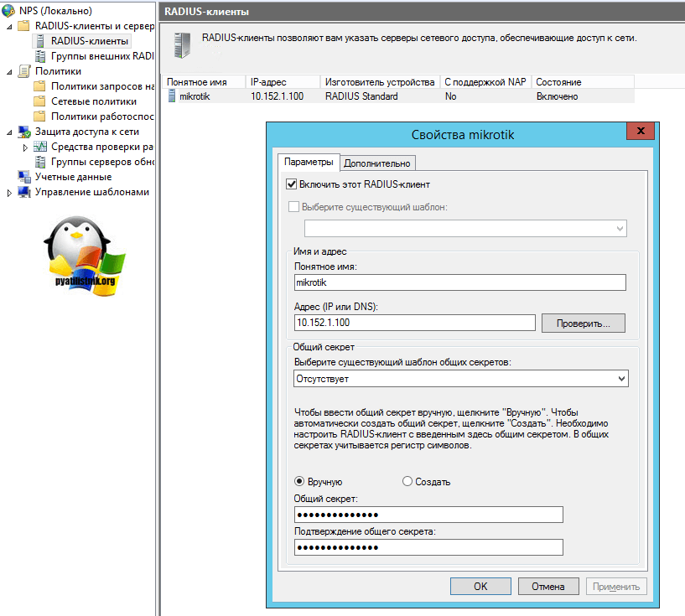Open the Сетевые политики folder icon

click(x=39, y=101)
